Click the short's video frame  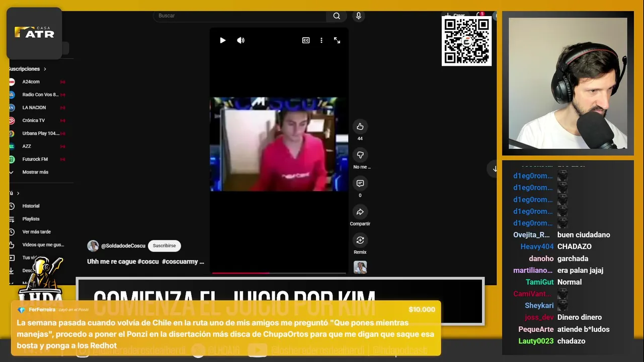click(279, 144)
